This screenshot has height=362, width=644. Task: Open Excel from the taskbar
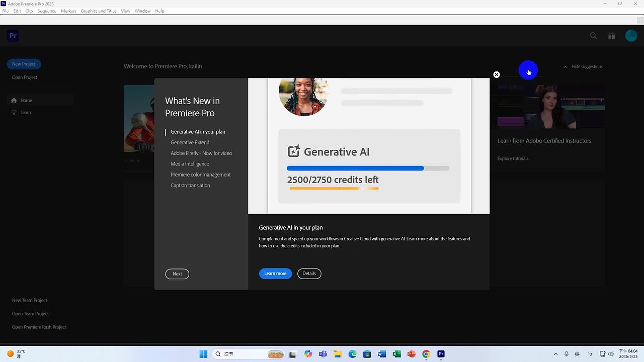coord(396,354)
